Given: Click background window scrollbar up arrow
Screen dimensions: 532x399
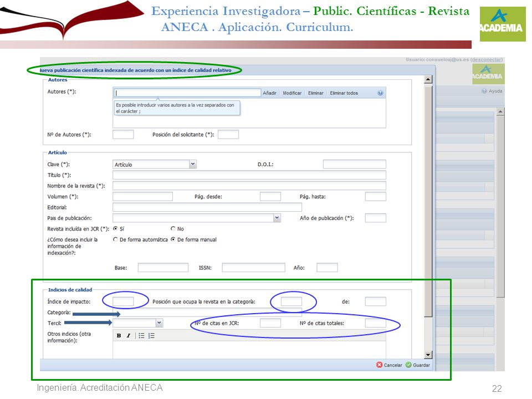Looking at the screenshot, I should coord(500,111).
